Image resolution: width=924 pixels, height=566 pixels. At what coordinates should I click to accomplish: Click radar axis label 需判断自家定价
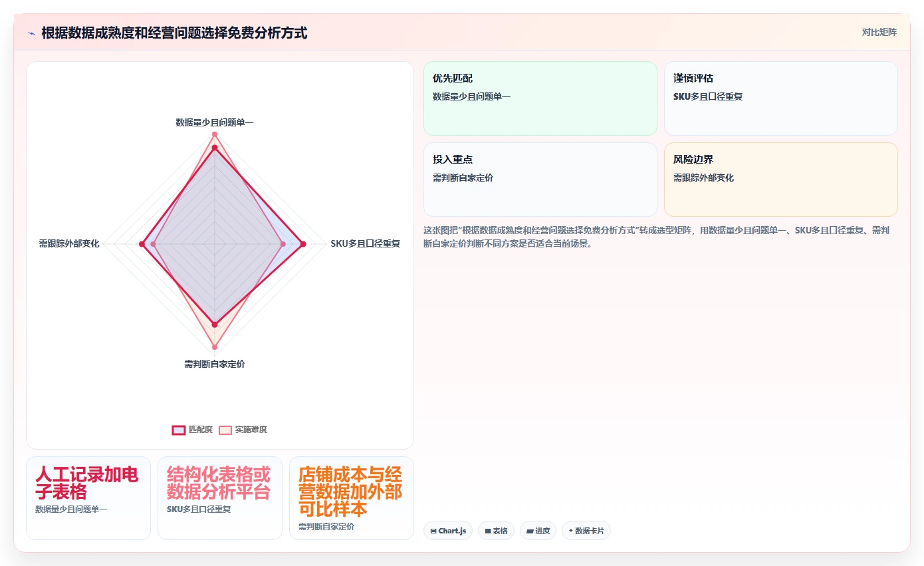pos(215,364)
